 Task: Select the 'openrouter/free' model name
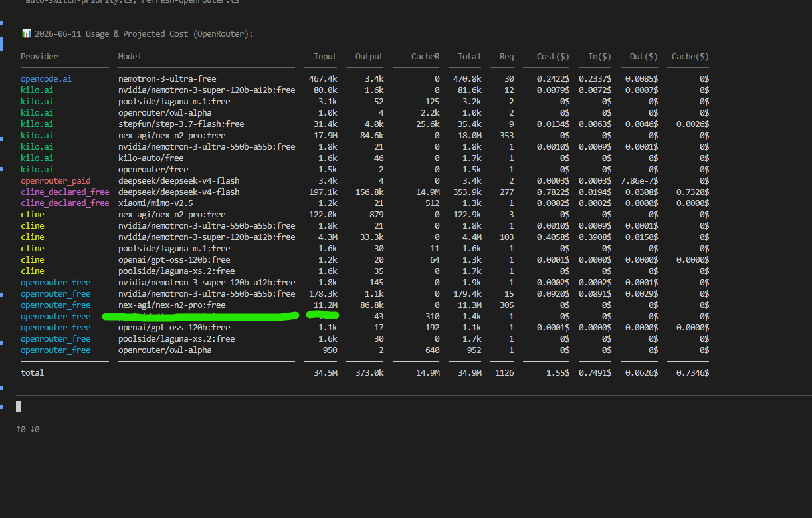[153, 170]
